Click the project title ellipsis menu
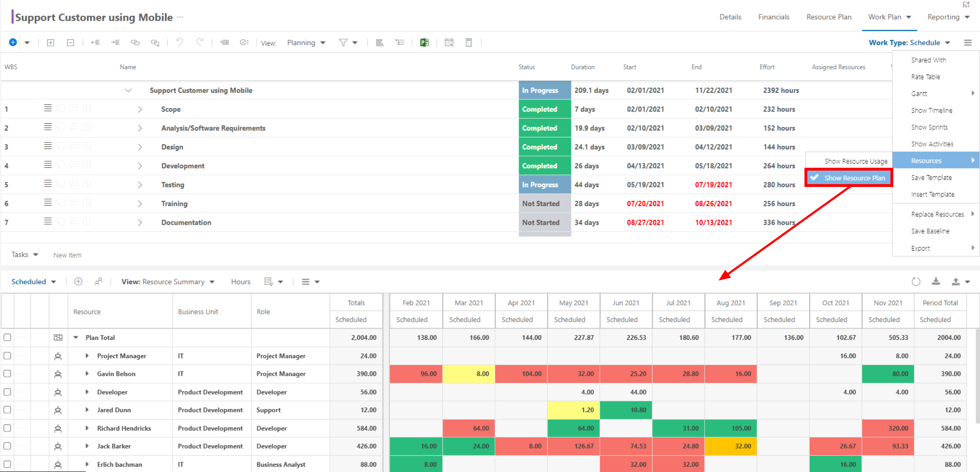The image size is (980, 472). pos(180,17)
